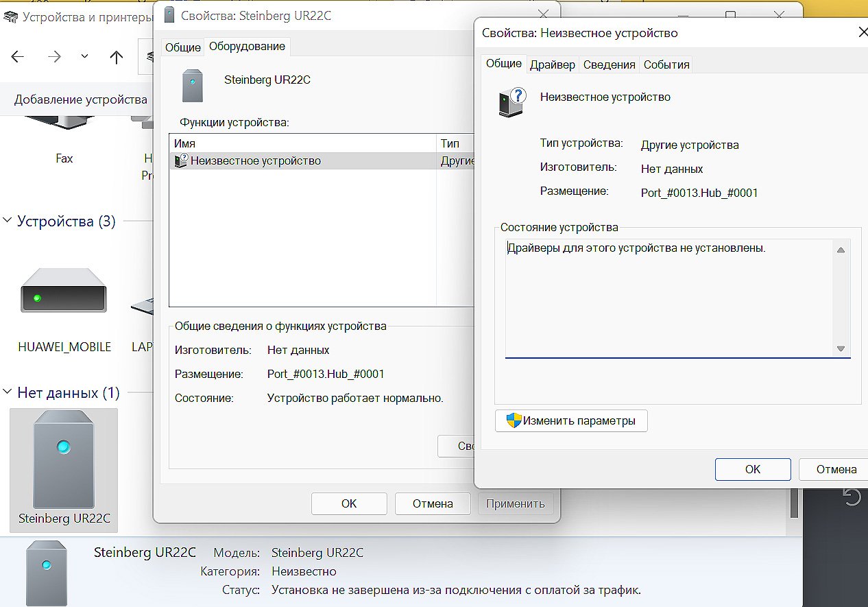Select 'Оборудование' tab in Steinberg properties
The height and width of the screenshot is (607, 868).
tap(248, 47)
